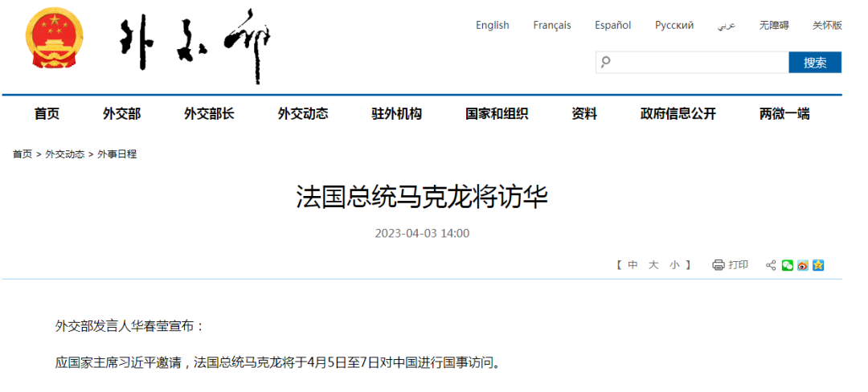The height and width of the screenshot is (392, 868).
Task: Open the 外交部 navigation menu
Action: tap(122, 114)
